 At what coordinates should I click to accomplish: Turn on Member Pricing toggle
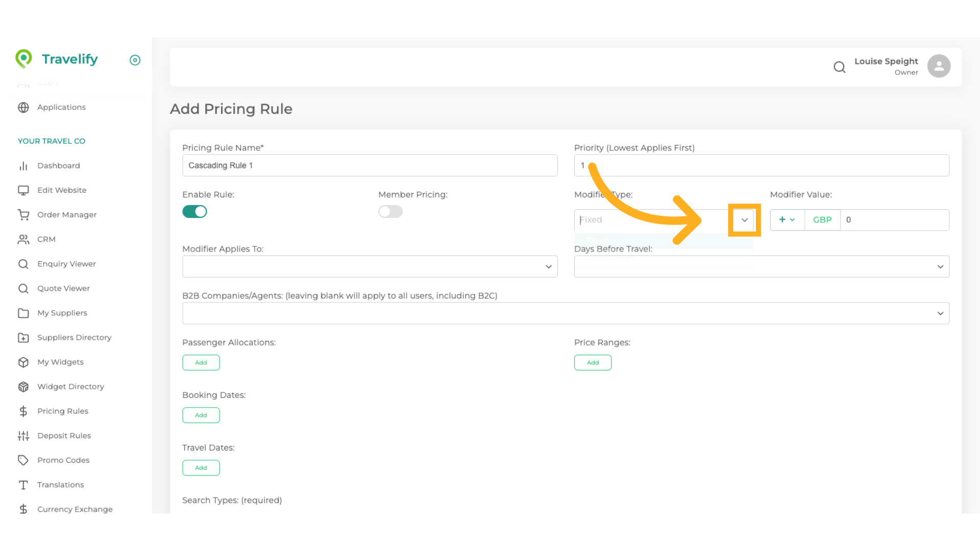click(x=390, y=212)
